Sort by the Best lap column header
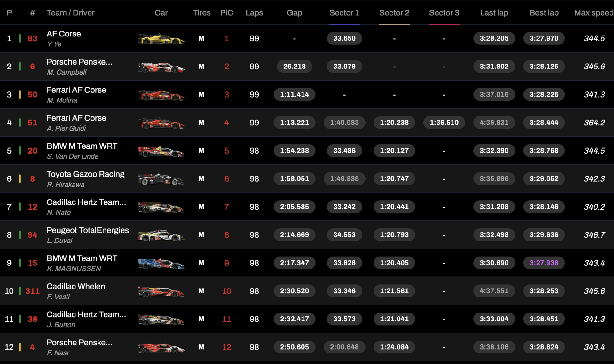This screenshot has height=364, width=614. point(544,13)
